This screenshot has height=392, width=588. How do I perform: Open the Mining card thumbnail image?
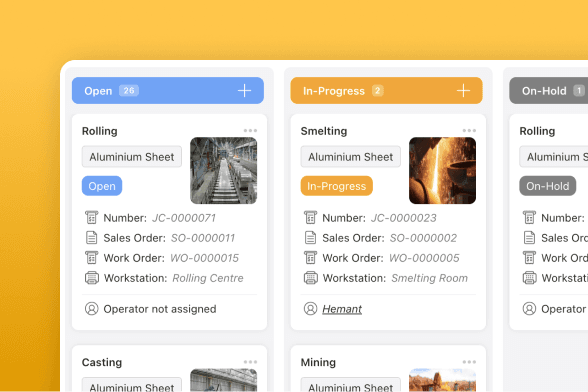pos(442,380)
